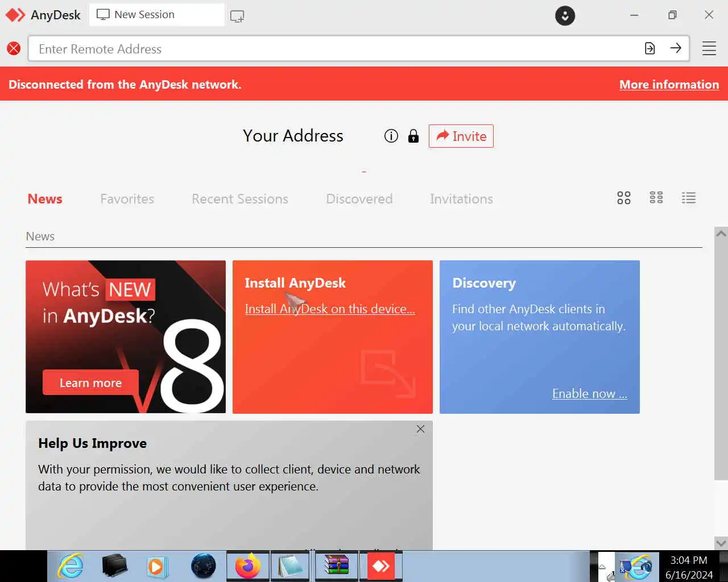Click the Disconnected from the AnyDesk network message
This screenshot has height=582, width=728.
click(x=125, y=84)
